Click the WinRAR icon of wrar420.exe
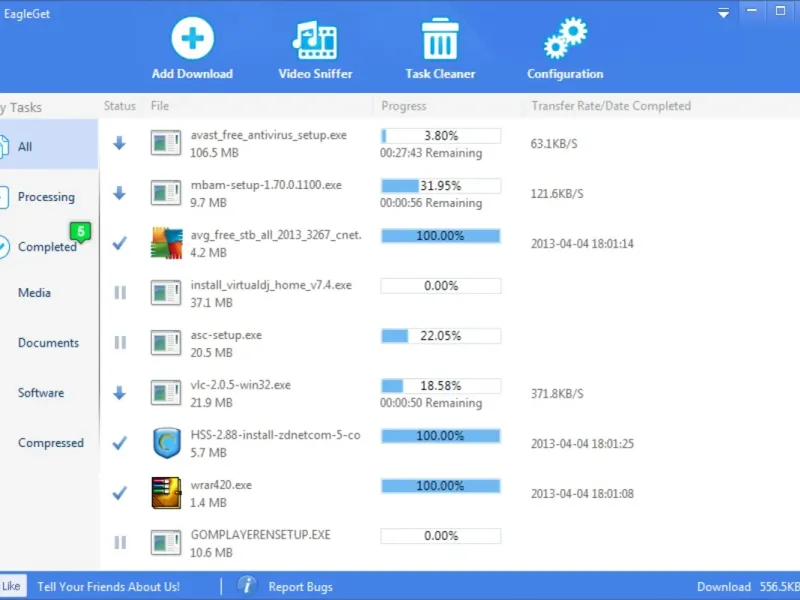This screenshot has width=800, height=600. [166, 493]
